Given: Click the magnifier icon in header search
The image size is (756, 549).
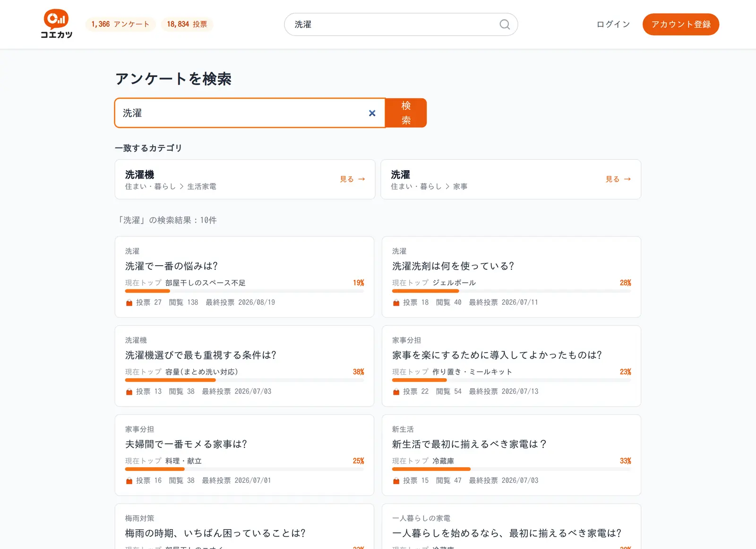Looking at the screenshot, I should click(505, 24).
